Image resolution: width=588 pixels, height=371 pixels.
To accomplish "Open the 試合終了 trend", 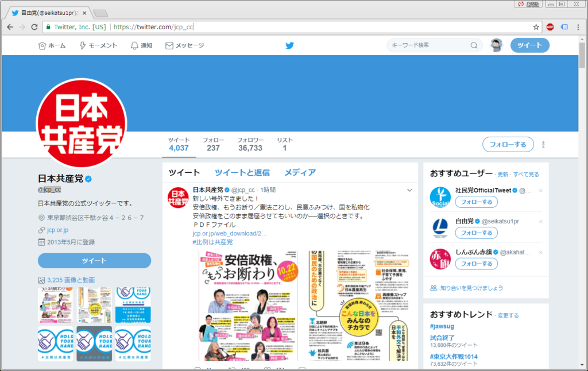I will point(442,338).
